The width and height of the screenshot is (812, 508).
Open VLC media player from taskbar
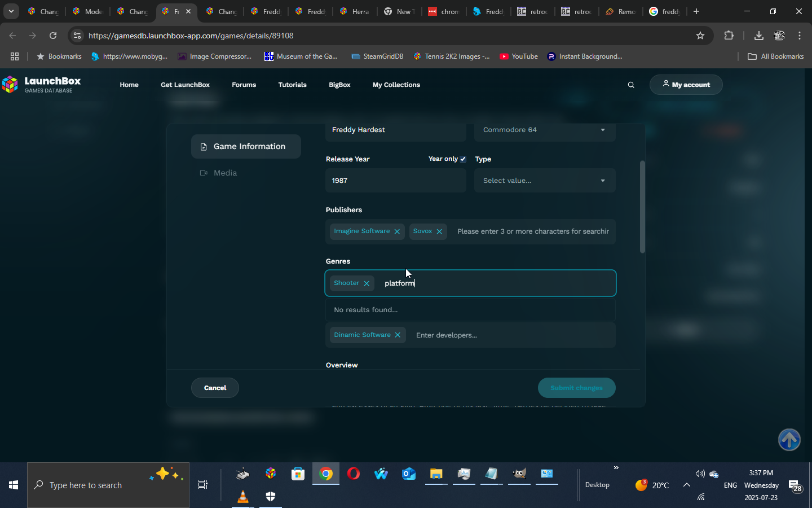coord(243,497)
